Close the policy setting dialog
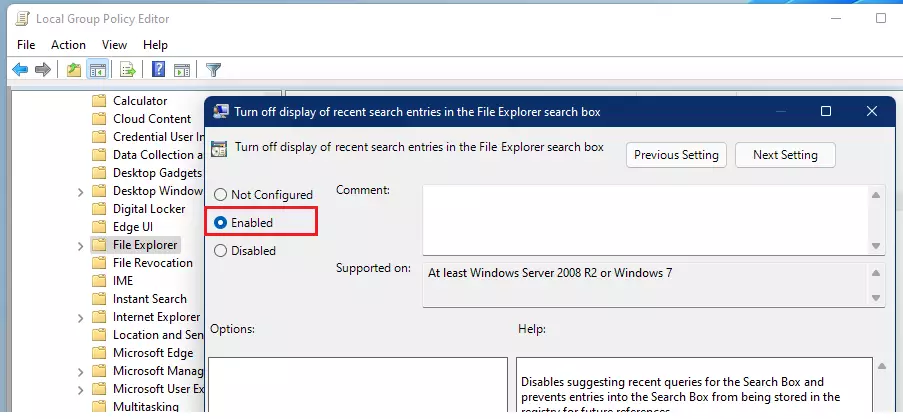The height and width of the screenshot is (419, 903). pos(872,111)
